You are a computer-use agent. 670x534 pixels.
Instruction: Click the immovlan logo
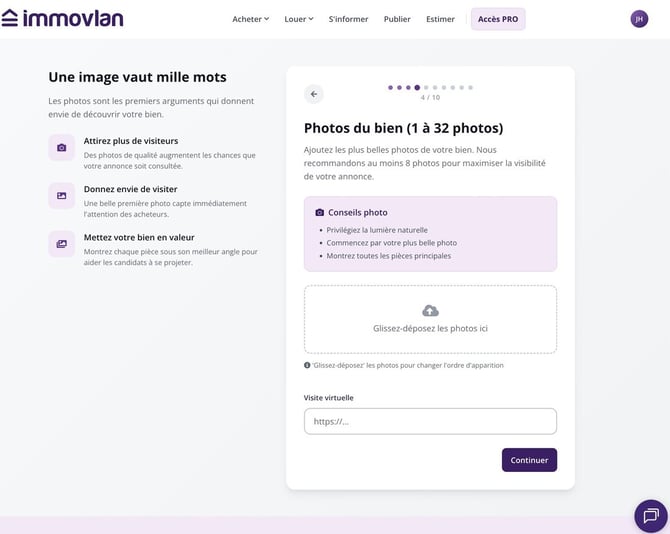pyautogui.click(x=62, y=18)
